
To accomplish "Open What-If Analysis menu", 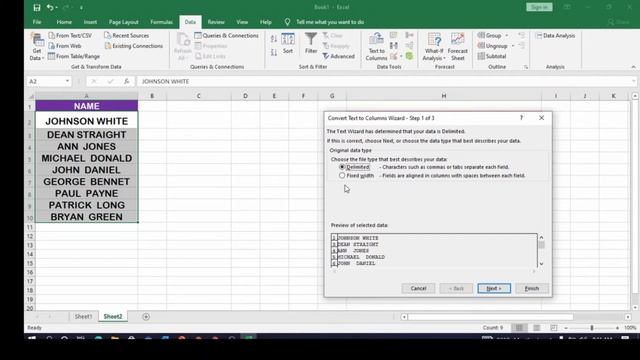I will 434,47.
